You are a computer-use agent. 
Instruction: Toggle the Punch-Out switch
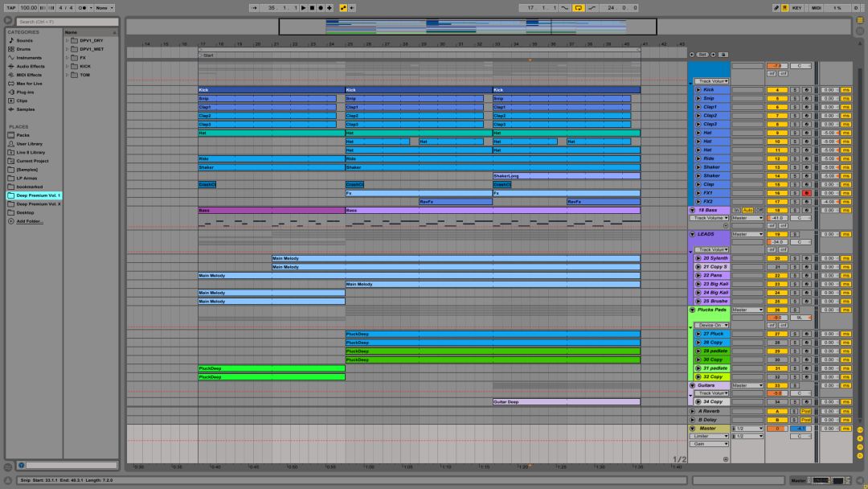point(592,8)
